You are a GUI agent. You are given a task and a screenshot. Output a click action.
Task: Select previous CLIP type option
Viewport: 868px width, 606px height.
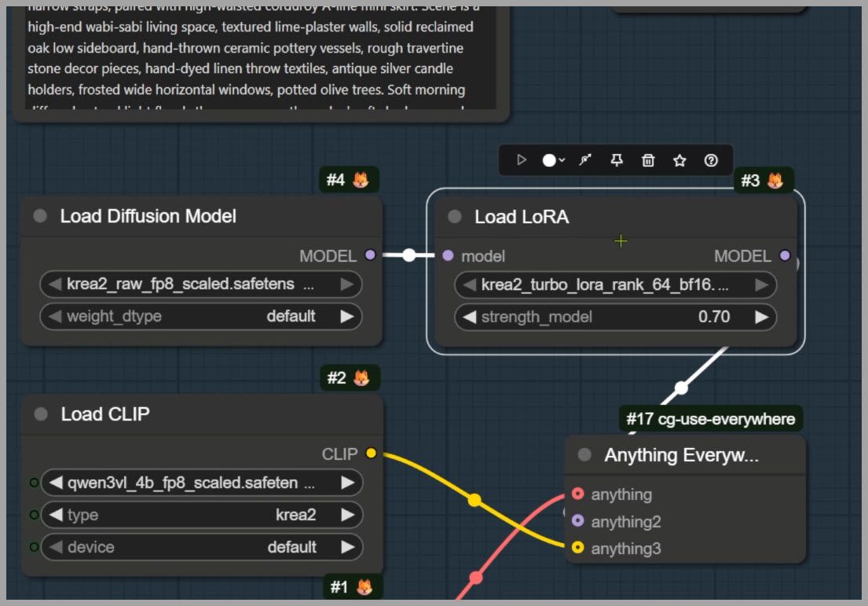[x=55, y=515]
